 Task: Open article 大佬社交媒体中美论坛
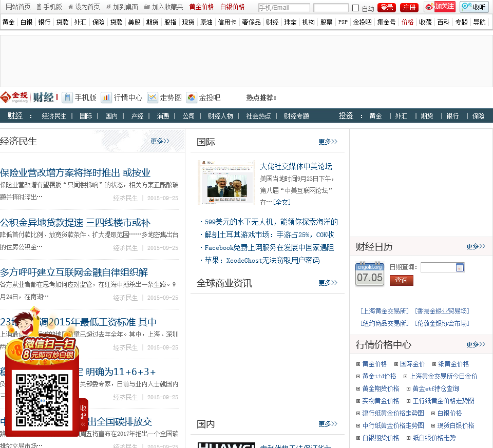(x=296, y=166)
